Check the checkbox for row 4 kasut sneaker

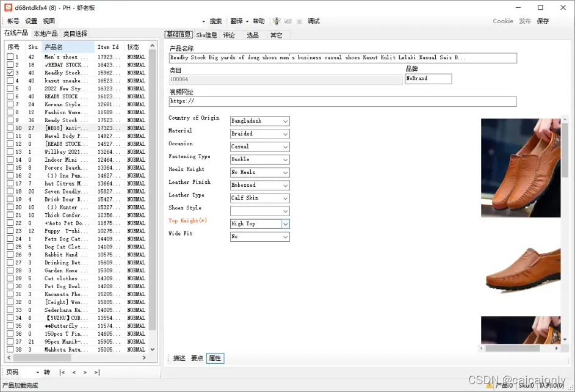[10, 81]
